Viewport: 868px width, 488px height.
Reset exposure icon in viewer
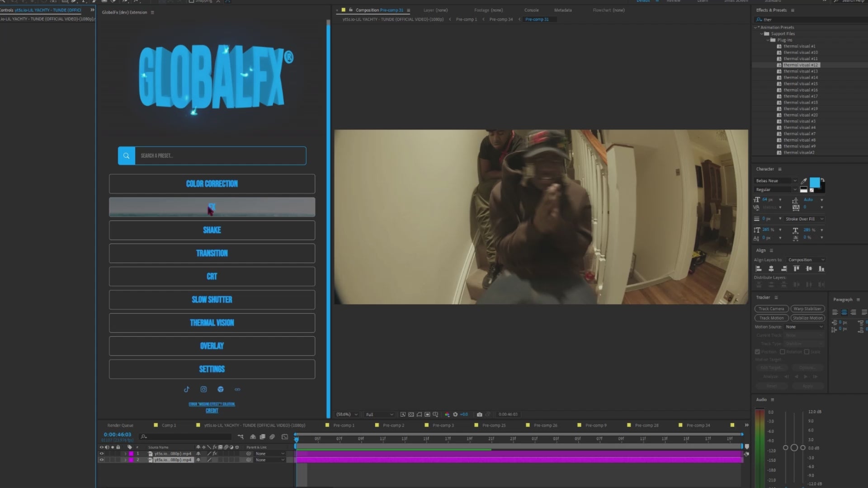[455, 414]
